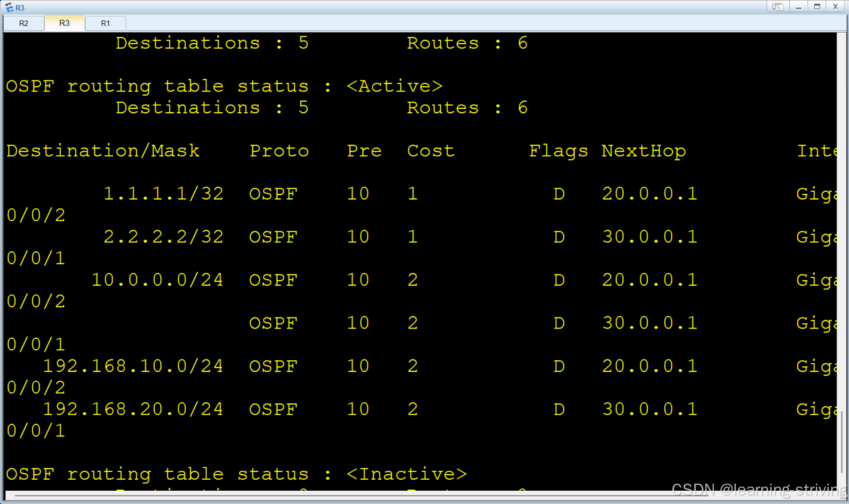849x504 pixels.
Task: Click the horizontal scrollbar at the bottom
Action: 354,496
